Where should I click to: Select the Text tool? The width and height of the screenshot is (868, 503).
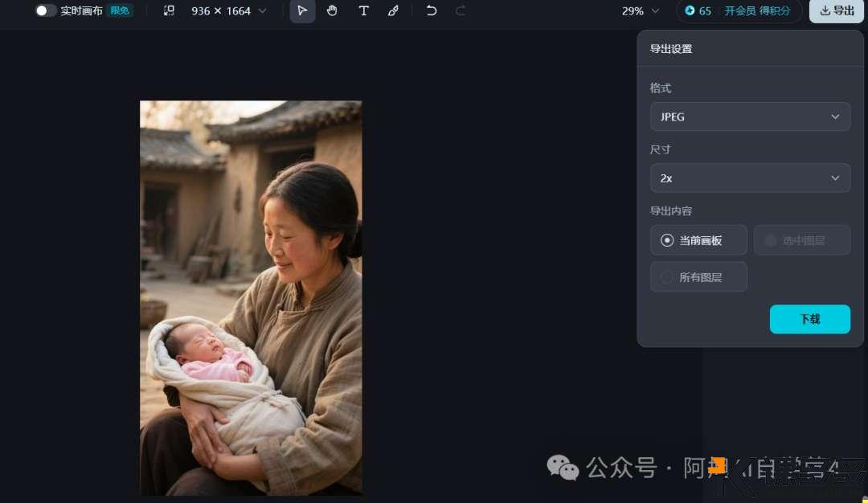pos(363,10)
